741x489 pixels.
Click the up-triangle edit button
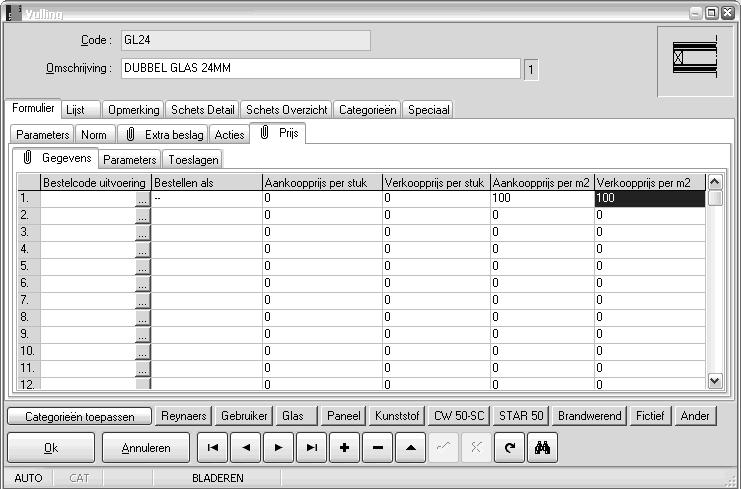point(411,447)
